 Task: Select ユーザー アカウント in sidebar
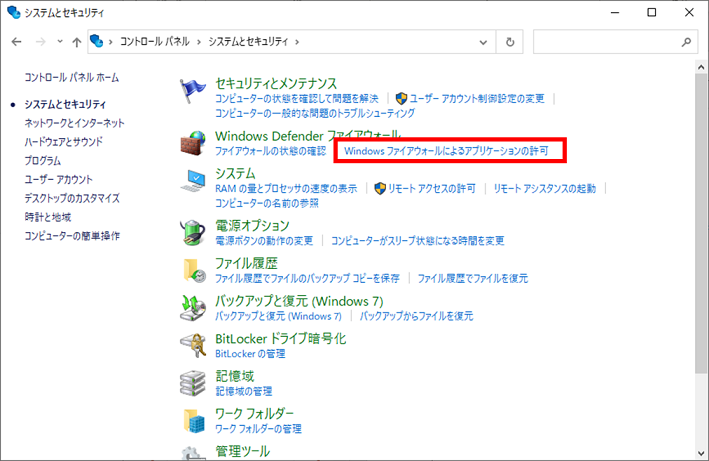[58, 179]
